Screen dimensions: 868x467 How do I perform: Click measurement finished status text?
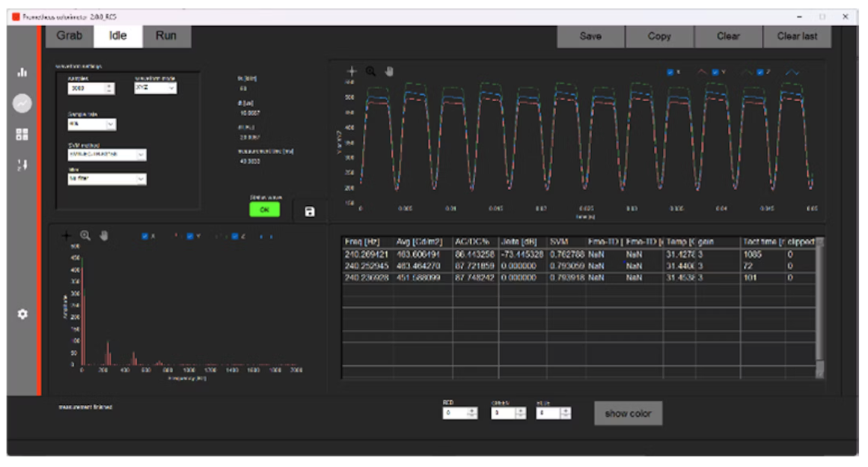coord(86,407)
